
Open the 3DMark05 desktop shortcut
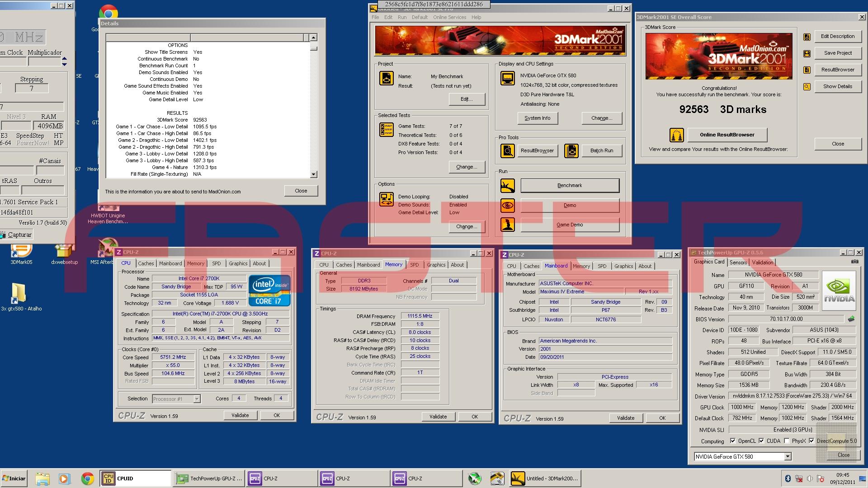pyautogui.click(x=21, y=253)
